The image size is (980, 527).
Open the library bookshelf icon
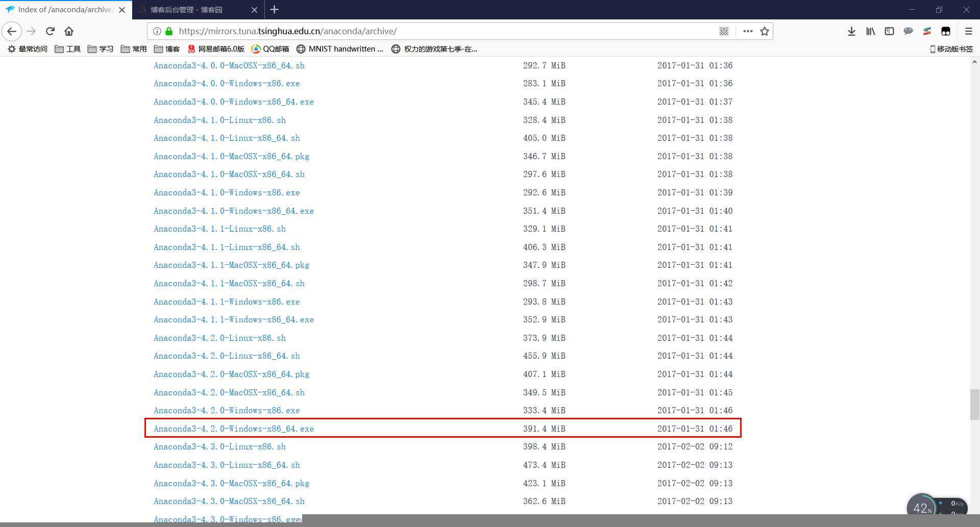[870, 31]
